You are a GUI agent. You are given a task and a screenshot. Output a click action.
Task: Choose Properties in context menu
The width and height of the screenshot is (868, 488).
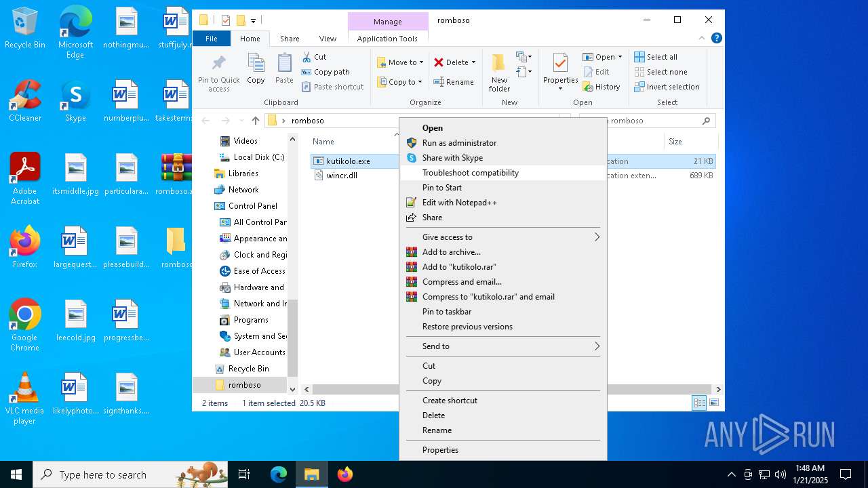click(x=502, y=450)
